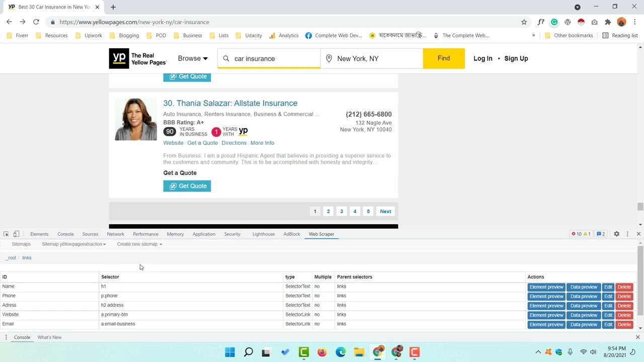Expand the Create new sitemap dropdown
Viewport: 644px width, 362px height.
(x=139, y=244)
